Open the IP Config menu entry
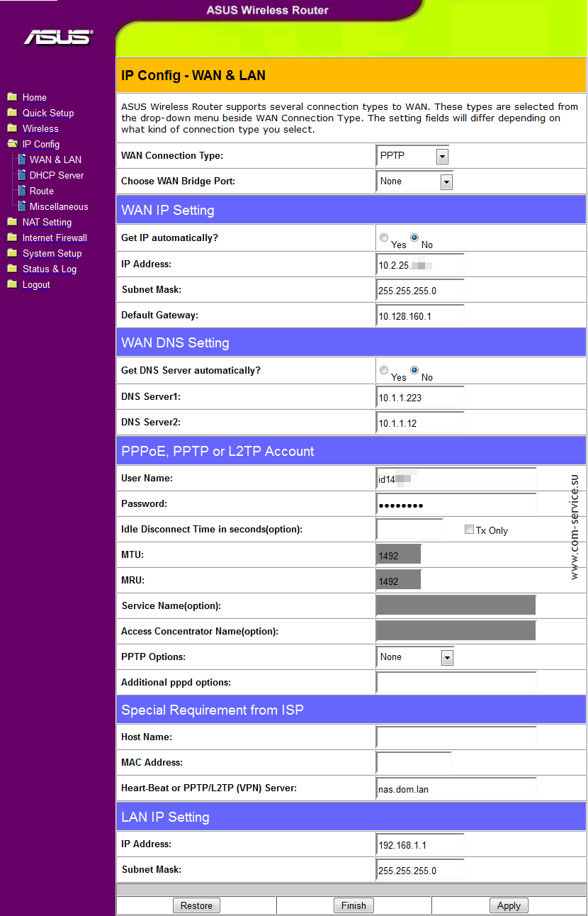This screenshot has height=916, width=588. pyautogui.click(x=41, y=145)
